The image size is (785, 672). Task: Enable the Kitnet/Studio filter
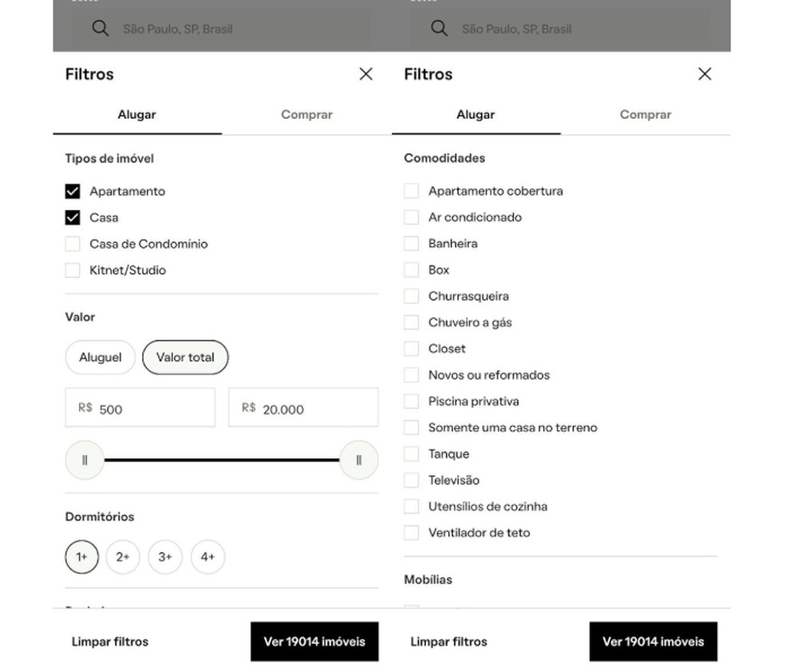tap(73, 270)
